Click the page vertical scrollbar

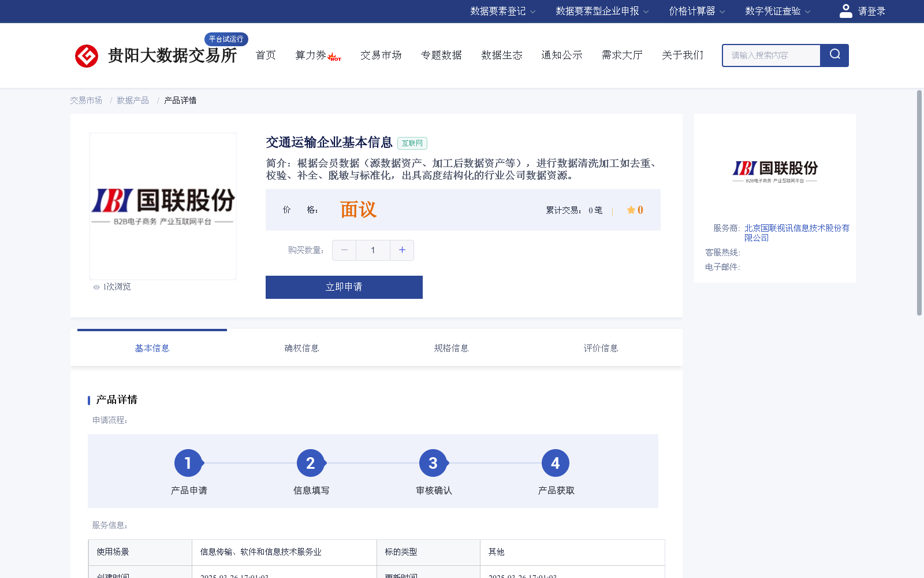tap(919, 202)
